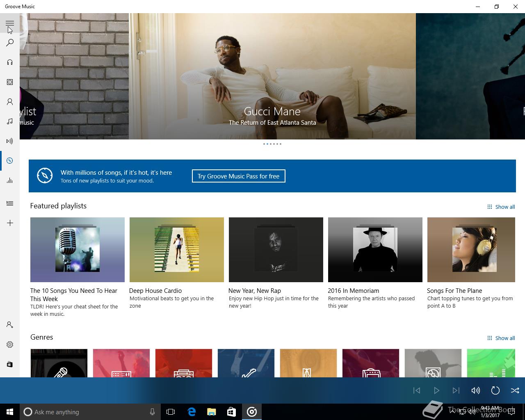The height and width of the screenshot is (420, 525).
Task: Go to Songs via the music note icon
Action: pyautogui.click(x=10, y=121)
